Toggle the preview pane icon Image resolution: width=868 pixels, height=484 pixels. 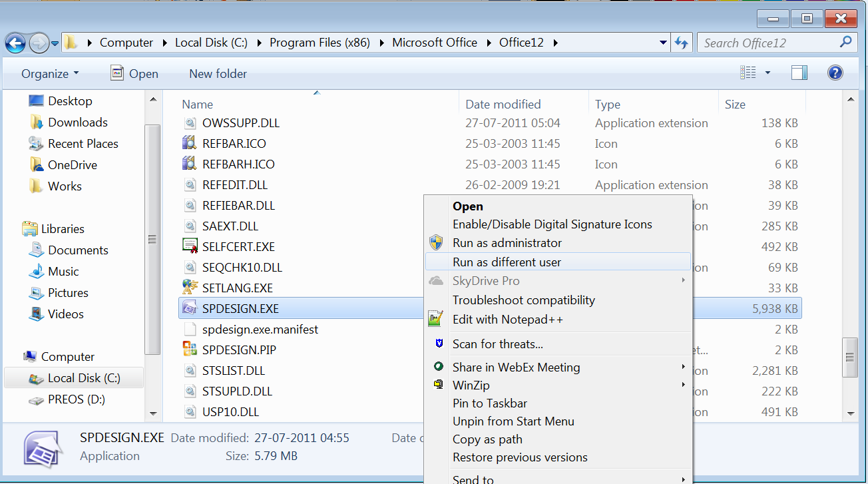[799, 73]
